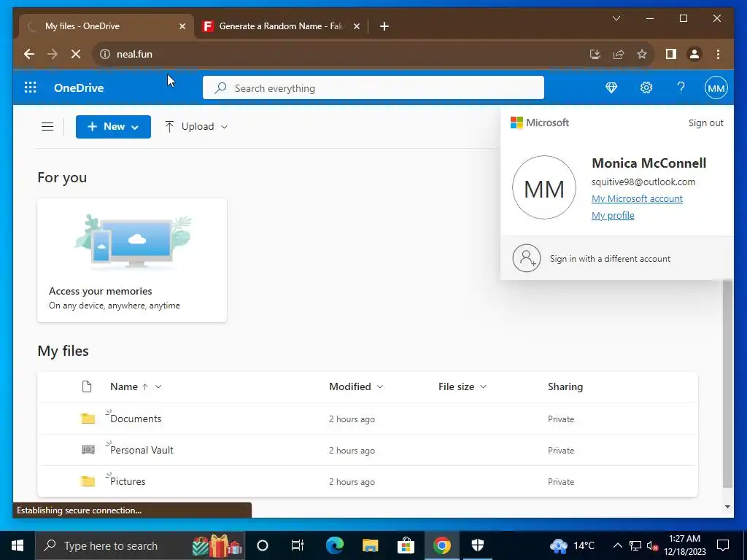The image size is (747, 560).
Task: Open OneDrive settings gear
Action: coord(646,87)
